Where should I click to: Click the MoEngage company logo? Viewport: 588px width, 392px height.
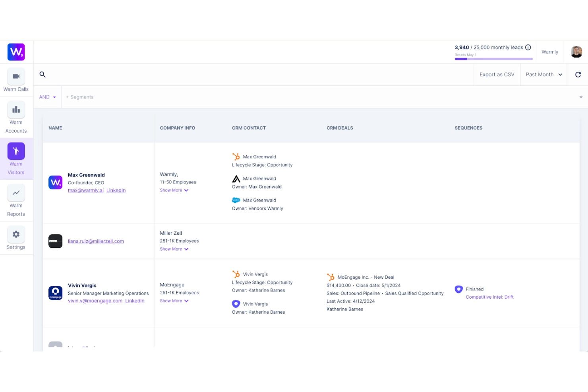click(55, 293)
